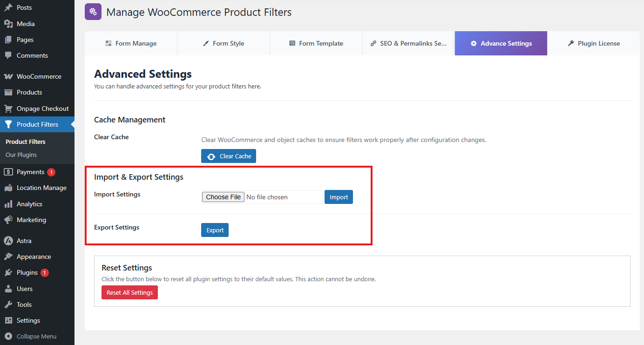Go to the Media library menu
The width and height of the screenshot is (644, 345).
tap(37, 24)
